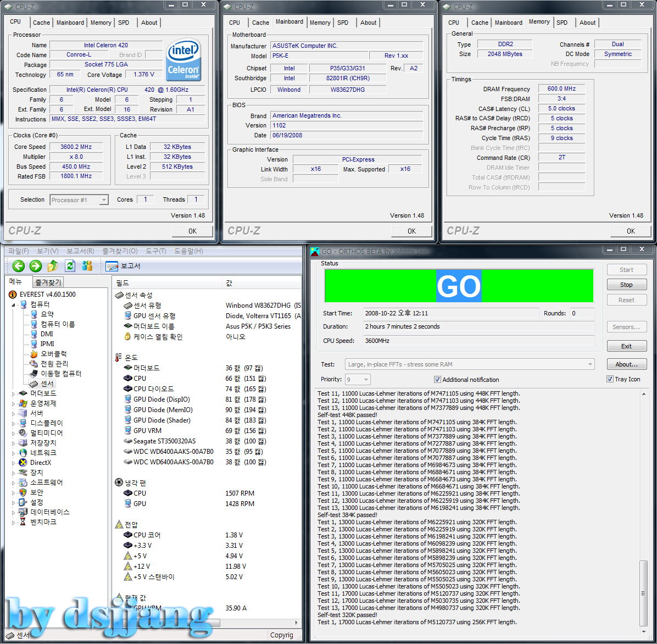Click the 운영체제 Windows icon in tree
This screenshot has width=657, height=644.
click(x=24, y=403)
